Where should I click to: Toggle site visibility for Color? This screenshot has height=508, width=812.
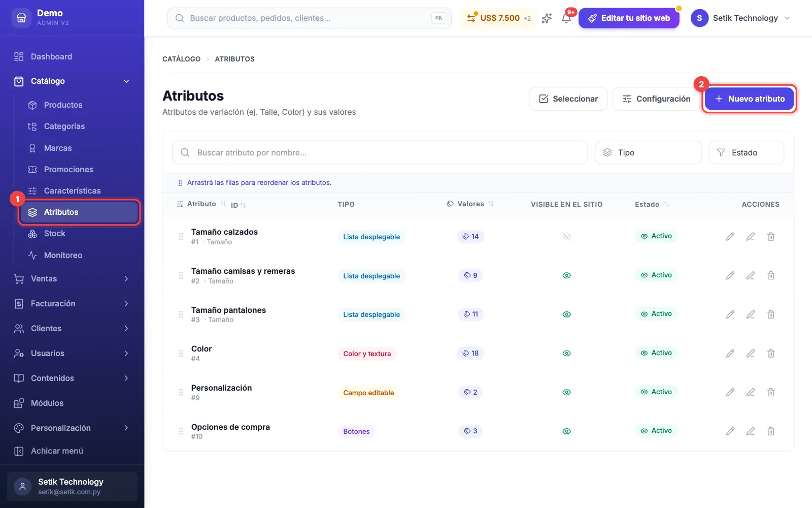click(567, 353)
